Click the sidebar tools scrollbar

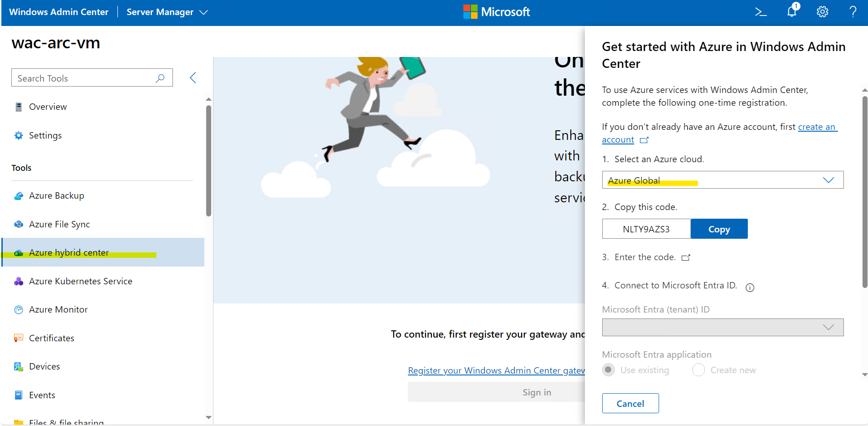pyautogui.click(x=208, y=161)
